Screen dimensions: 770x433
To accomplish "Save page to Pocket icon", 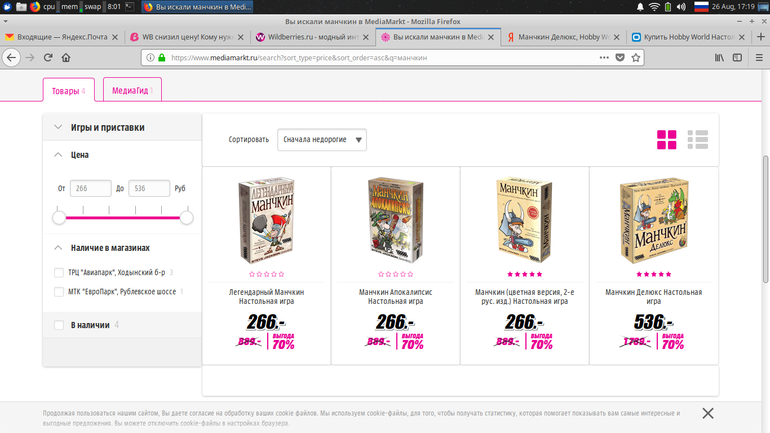I will click(620, 57).
